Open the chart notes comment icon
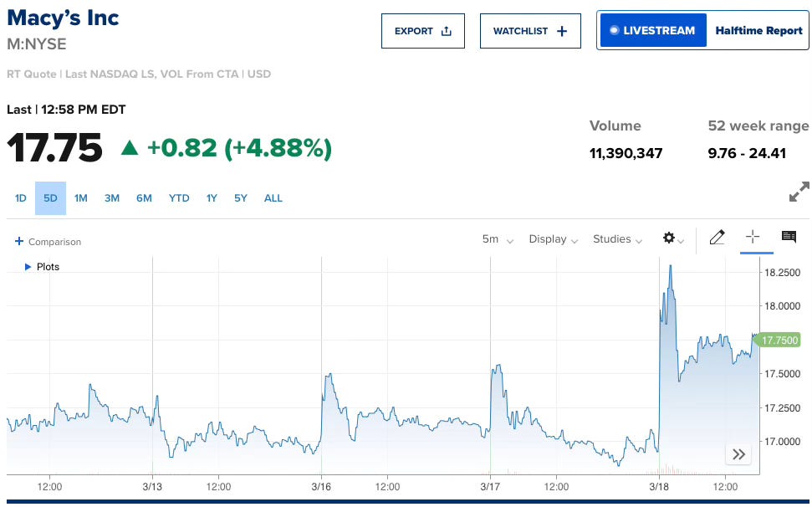Viewport: 812px width, 507px height. tap(789, 238)
